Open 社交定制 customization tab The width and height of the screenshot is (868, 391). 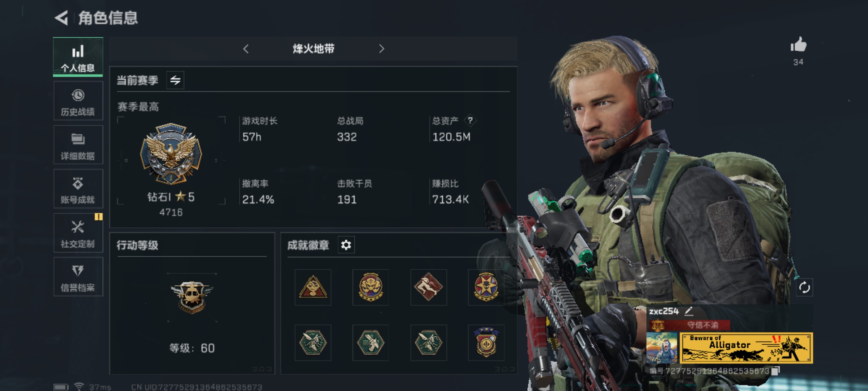(78, 233)
